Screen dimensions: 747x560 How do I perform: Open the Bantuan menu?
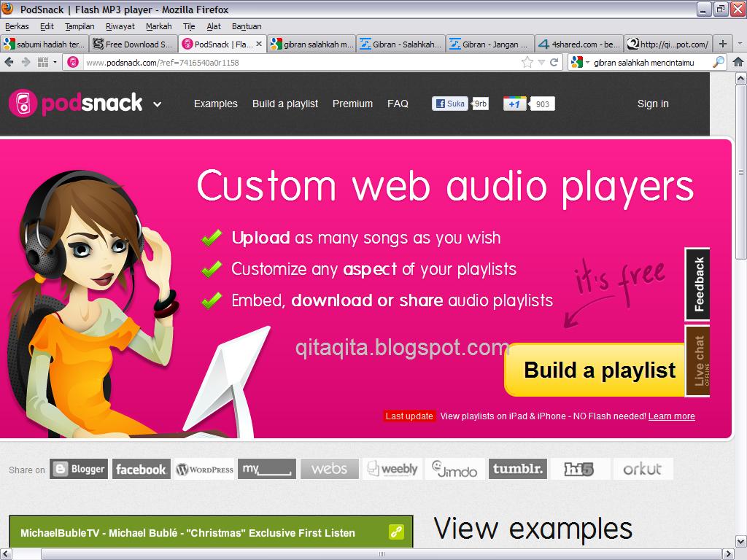coord(247,26)
